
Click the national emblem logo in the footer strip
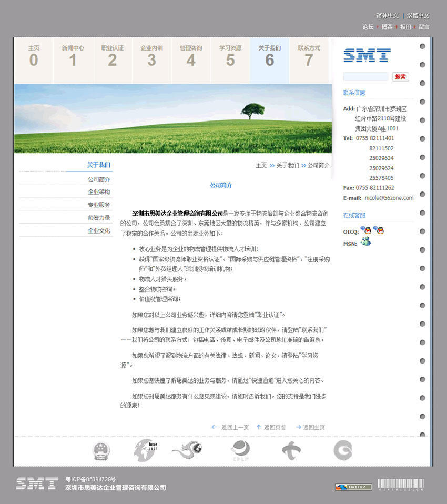coord(100,451)
